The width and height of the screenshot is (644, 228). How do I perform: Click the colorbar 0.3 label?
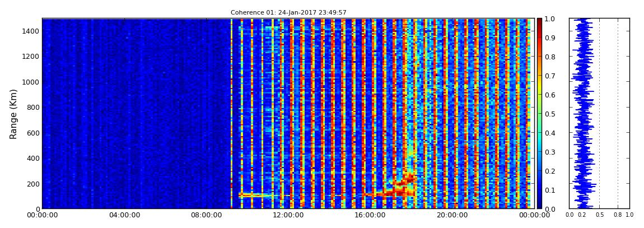(x=549, y=152)
